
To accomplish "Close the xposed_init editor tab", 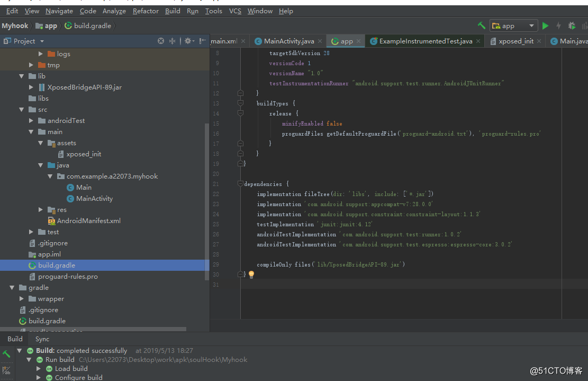I will pyautogui.click(x=539, y=41).
